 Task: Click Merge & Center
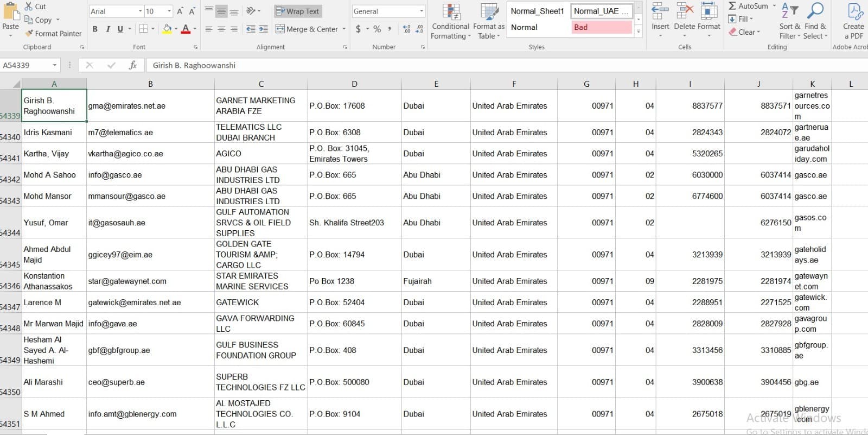tap(307, 29)
